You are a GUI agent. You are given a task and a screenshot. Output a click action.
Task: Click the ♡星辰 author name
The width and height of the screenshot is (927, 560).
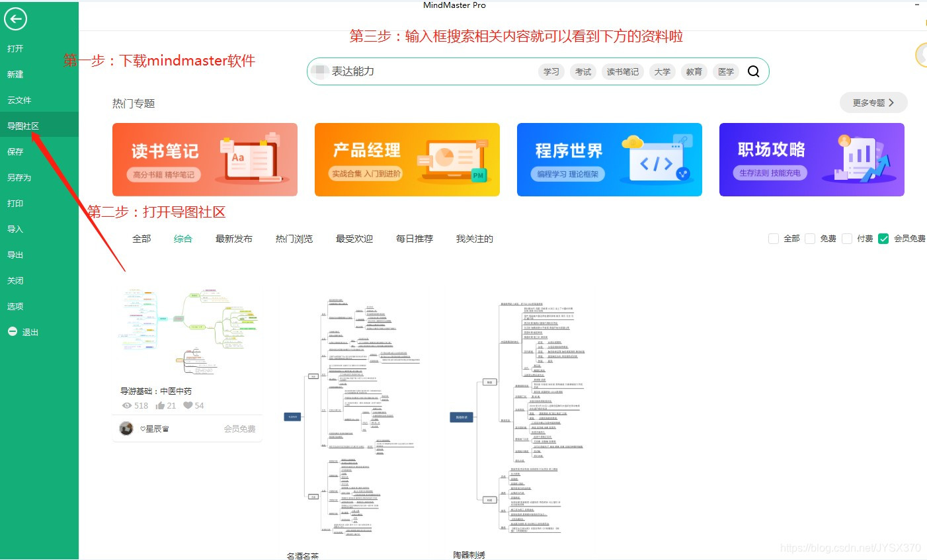pyautogui.click(x=154, y=428)
